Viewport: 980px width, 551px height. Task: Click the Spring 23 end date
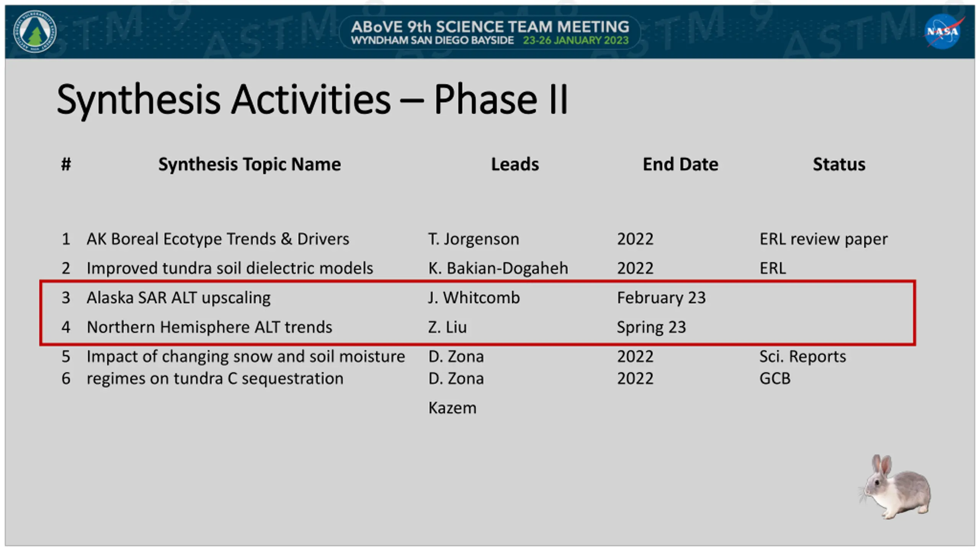[x=651, y=328]
